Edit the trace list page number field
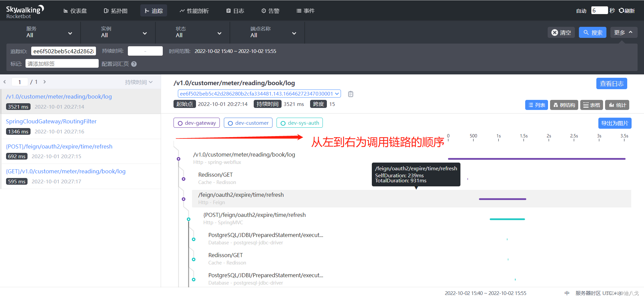Screen dimensions: 644x299 19,82
